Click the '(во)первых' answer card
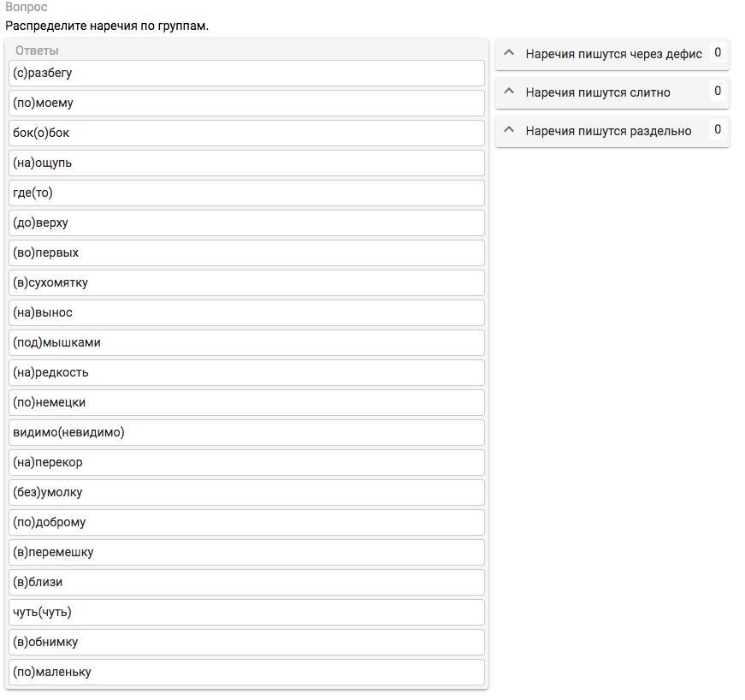Screen dimensions: 745x700 246,252
